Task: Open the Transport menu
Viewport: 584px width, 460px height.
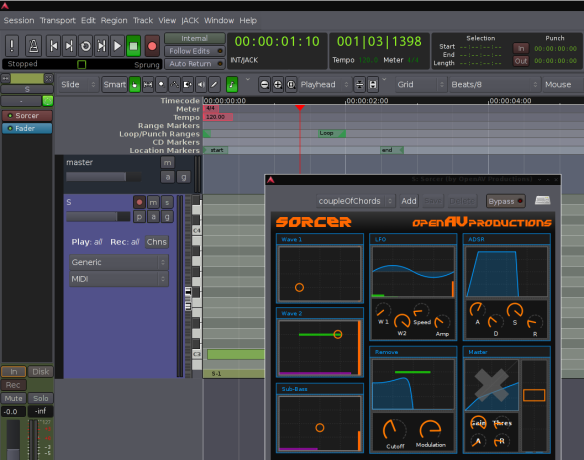Action: coord(58,20)
